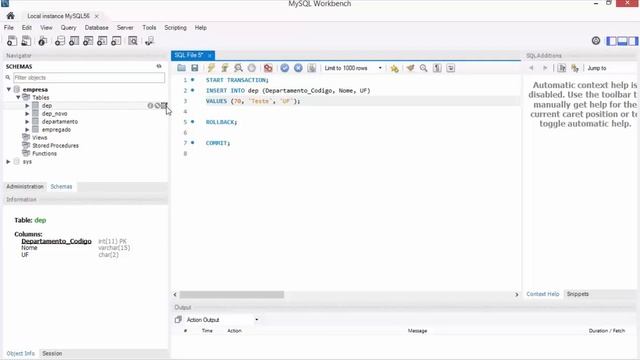The image size is (640, 360).
Task: Toggle breakpoint marker on line 5 ROLLBACK
Action: (x=193, y=122)
